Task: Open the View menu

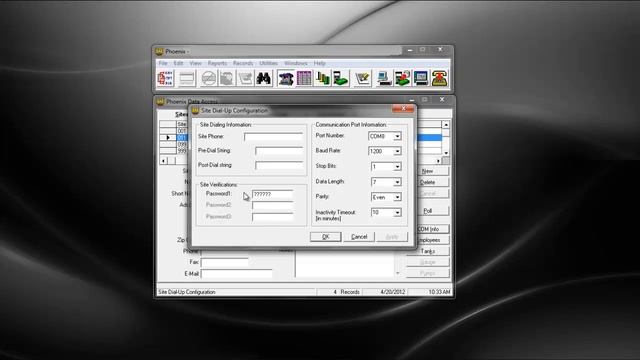Action: (196, 63)
